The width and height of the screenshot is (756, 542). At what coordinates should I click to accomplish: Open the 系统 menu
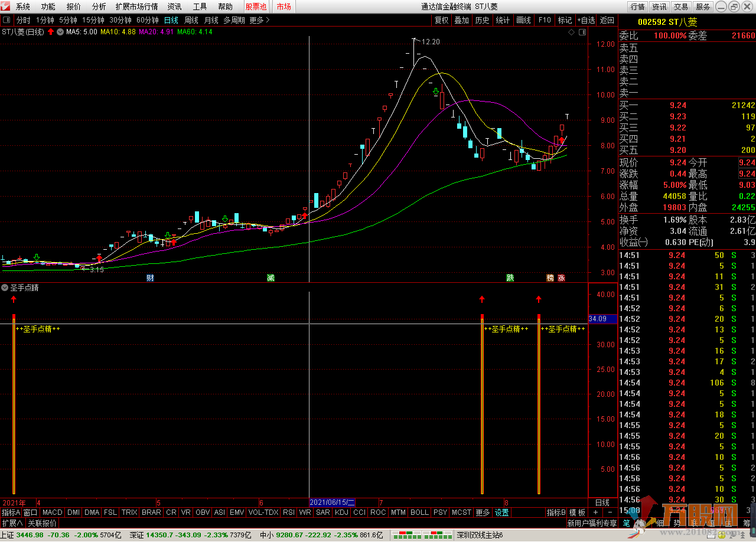tap(23, 7)
